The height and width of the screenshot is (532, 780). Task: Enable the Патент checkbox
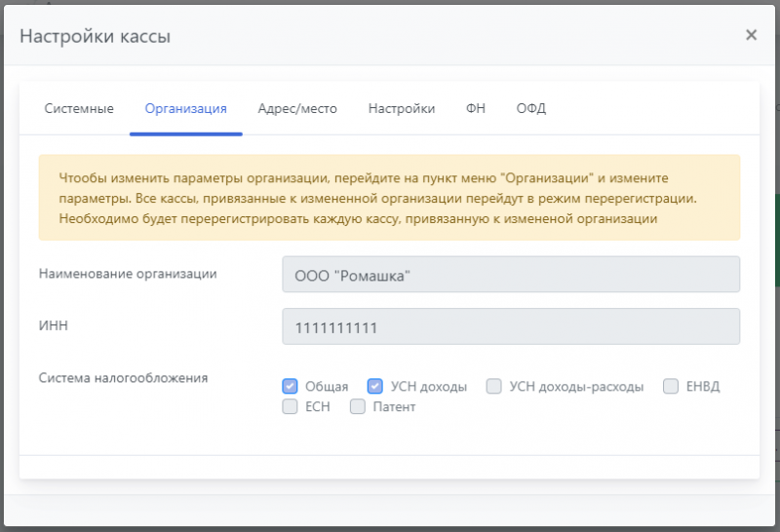pyautogui.click(x=358, y=406)
